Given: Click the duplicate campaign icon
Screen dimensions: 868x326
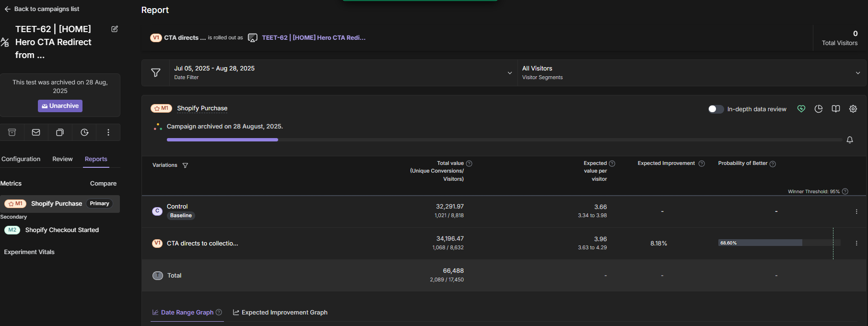Looking at the screenshot, I should point(60,132).
